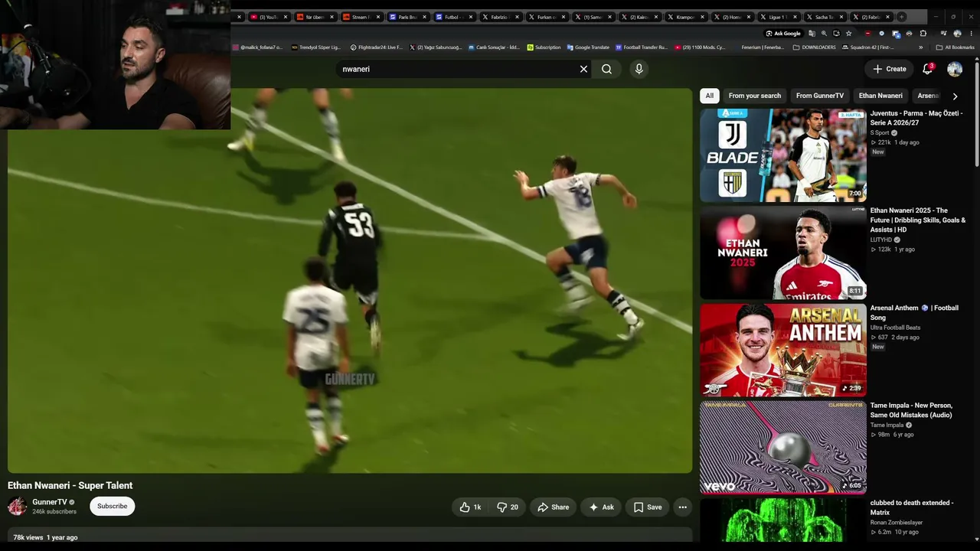The height and width of the screenshot is (551, 980).
Task: Open the Trendyol Süper Lig bookmark
Action: (x=315, y=47)
